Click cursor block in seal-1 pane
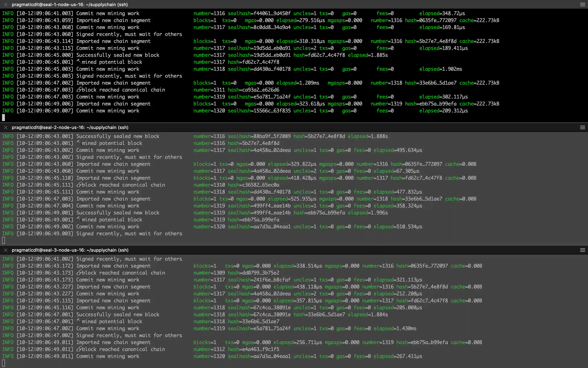The image size is (588, 368). (x=3, y=118)
